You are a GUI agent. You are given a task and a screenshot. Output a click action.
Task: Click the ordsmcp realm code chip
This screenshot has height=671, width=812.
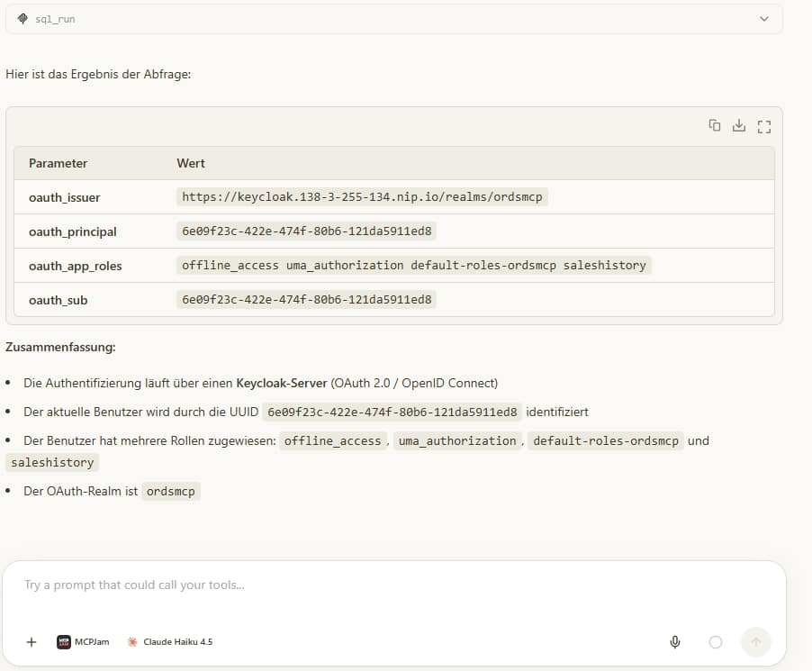coord(171,491)
